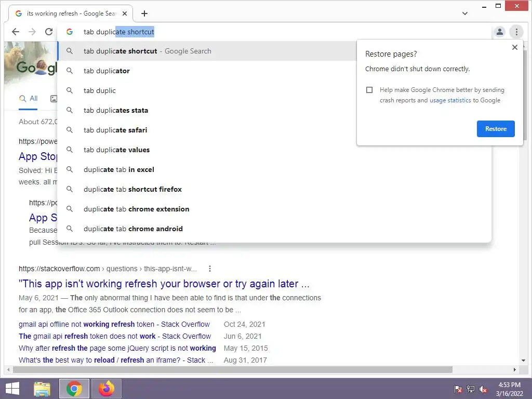Open File Explorer from the taskbar

click(x=42, y=389)
